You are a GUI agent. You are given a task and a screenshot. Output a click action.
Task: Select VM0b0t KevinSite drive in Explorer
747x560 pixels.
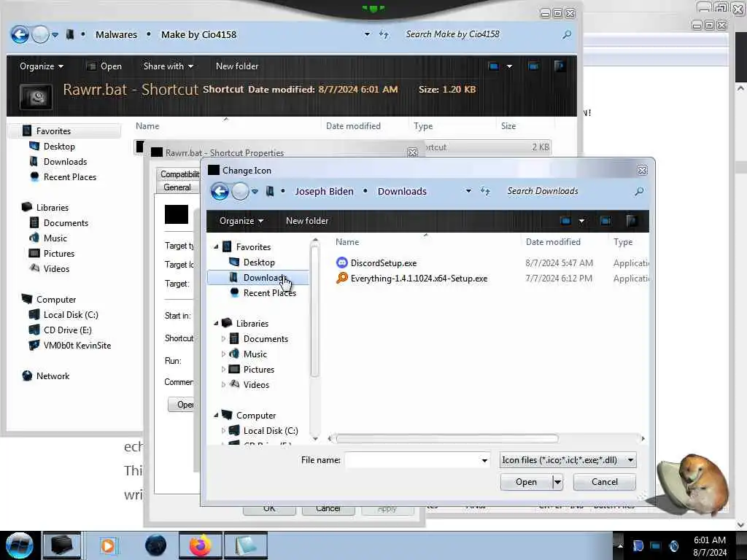pyautogui.click(x=77, y=345)
